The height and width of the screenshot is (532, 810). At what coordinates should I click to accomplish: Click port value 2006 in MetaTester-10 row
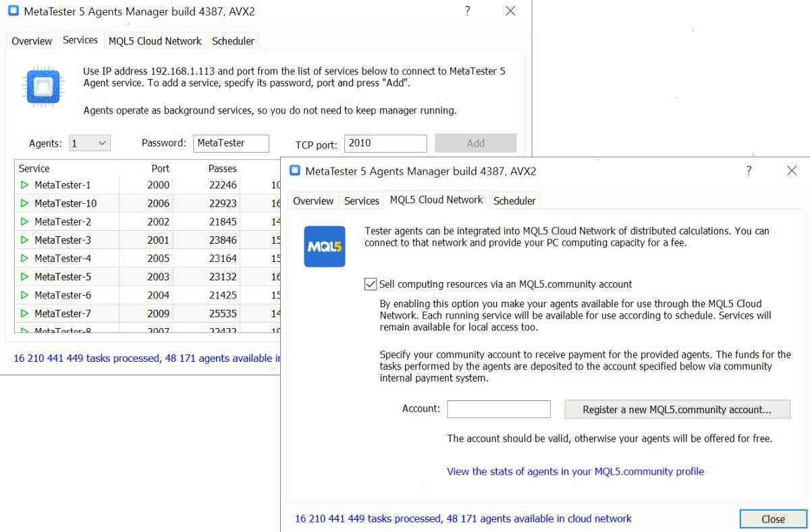click(x=159, y=203)
